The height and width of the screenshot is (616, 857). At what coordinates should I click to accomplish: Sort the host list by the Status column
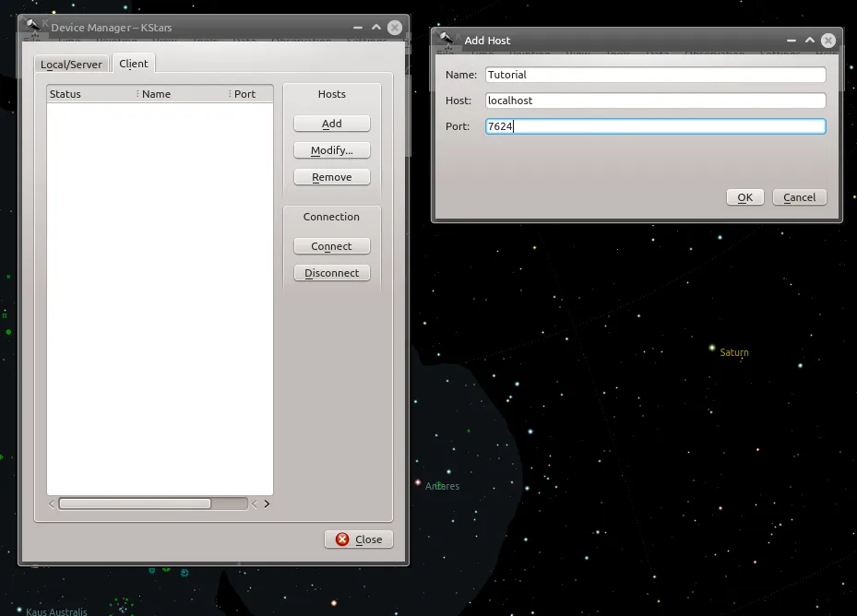[x=92, y=94]
